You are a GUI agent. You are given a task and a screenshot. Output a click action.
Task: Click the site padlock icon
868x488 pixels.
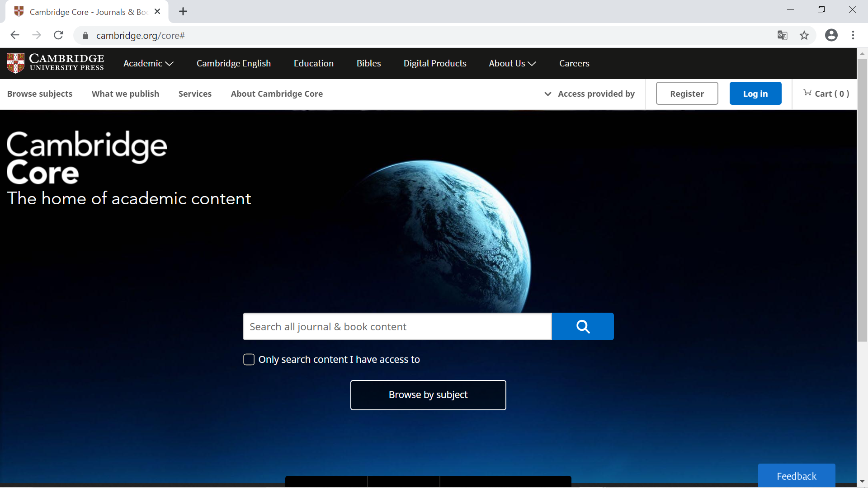click(x=85, y=35)
